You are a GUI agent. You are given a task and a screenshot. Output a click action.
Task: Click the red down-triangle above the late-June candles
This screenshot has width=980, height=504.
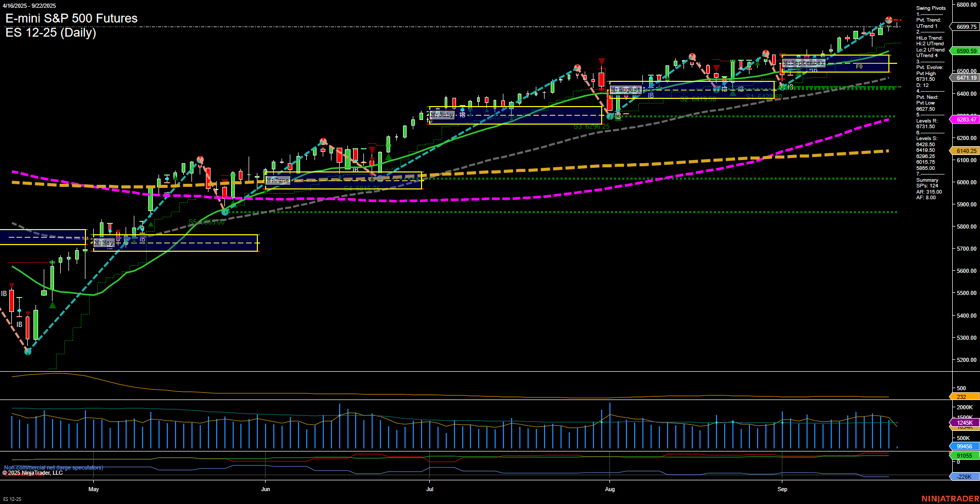[x=372, y=149]
